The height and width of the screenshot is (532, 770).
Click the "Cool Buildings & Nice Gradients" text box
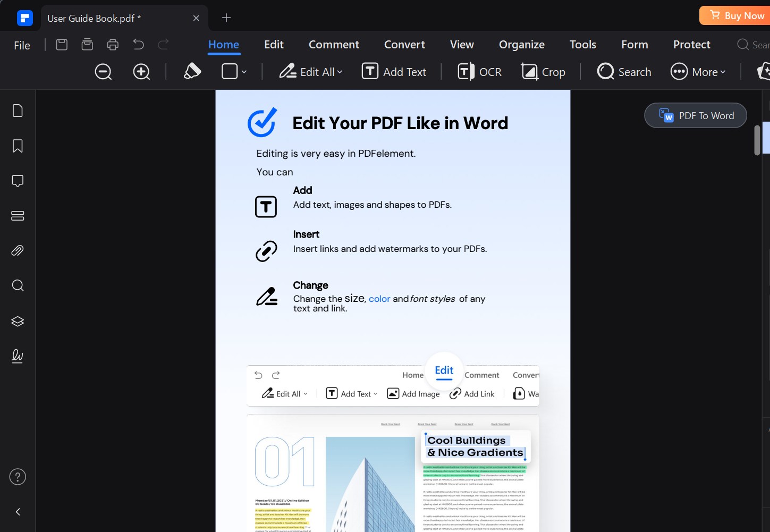[476, 446]
